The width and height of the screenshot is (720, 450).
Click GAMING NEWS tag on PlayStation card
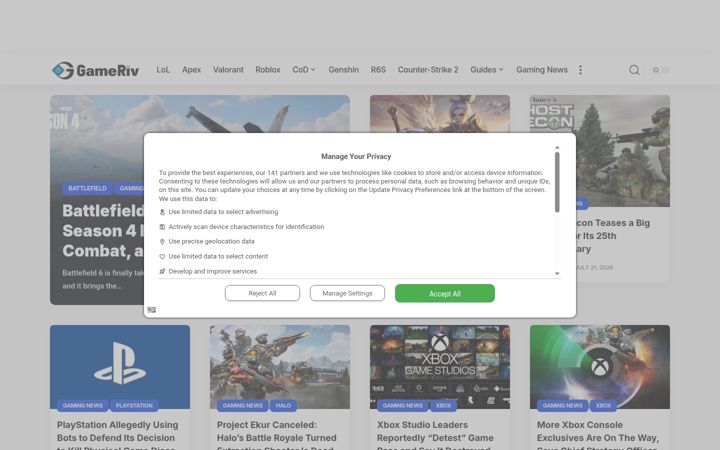83,405
